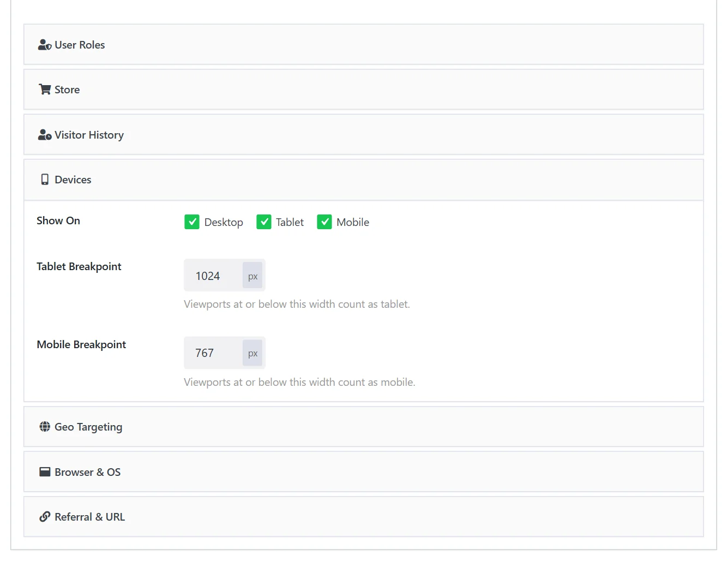
Task: Expand the Visitor History section
Action: point(364,134)
